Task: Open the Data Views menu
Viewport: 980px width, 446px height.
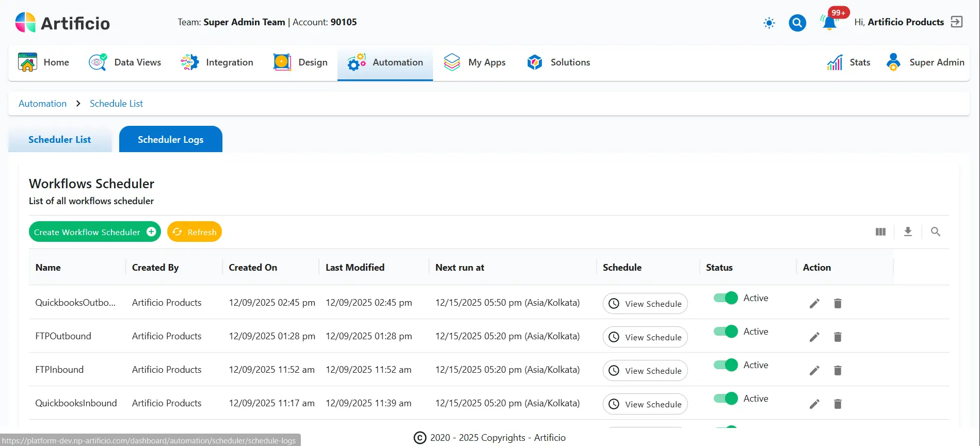Action: [x=125, y=62]
